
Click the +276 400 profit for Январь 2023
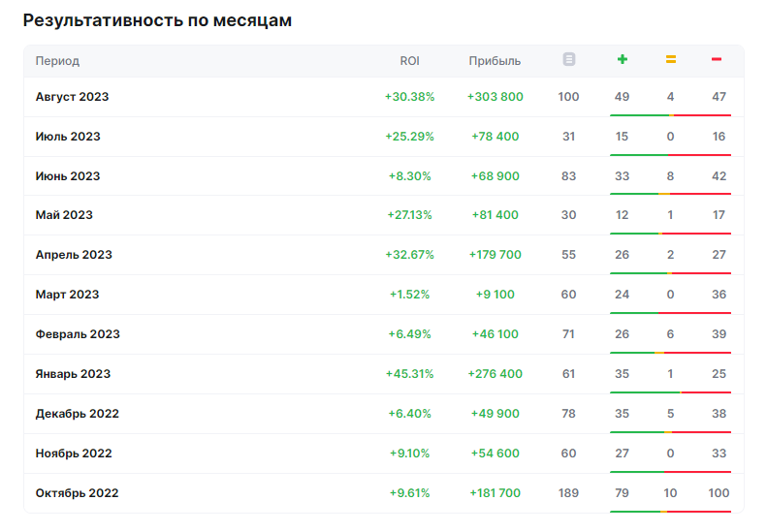tap(495, 374)
